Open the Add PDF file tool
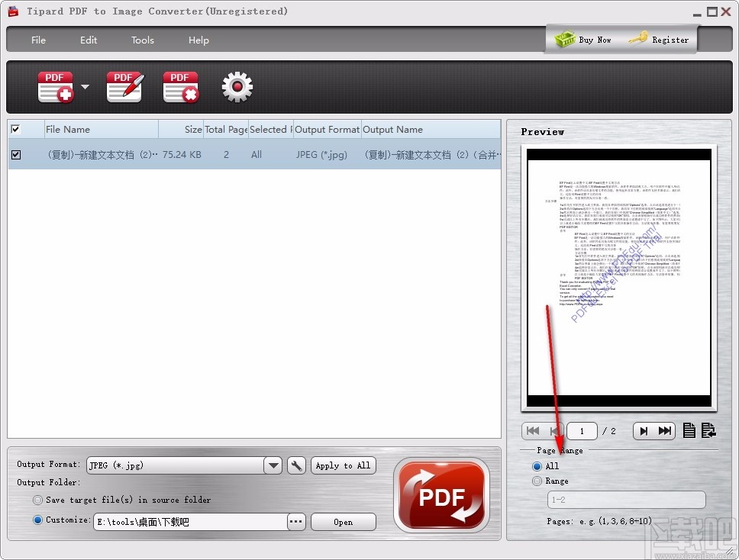The image size is (739, 560). pyautogui.click(x=54, y=85)
